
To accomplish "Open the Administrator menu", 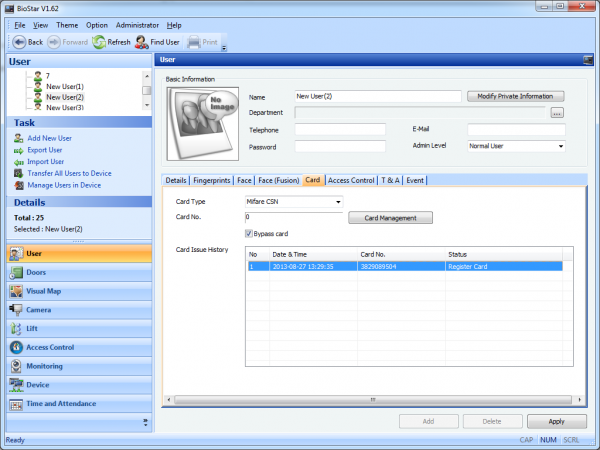I will (x=137, y=24).
